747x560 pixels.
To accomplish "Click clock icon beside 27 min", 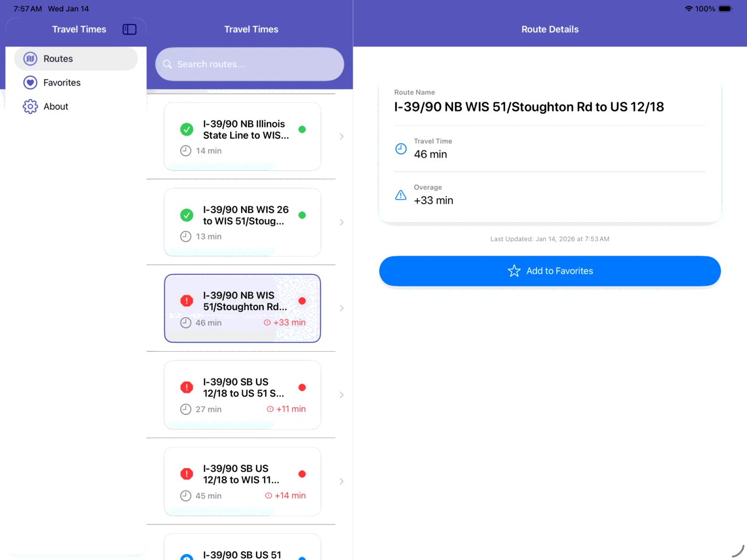I will coord(186,409).
